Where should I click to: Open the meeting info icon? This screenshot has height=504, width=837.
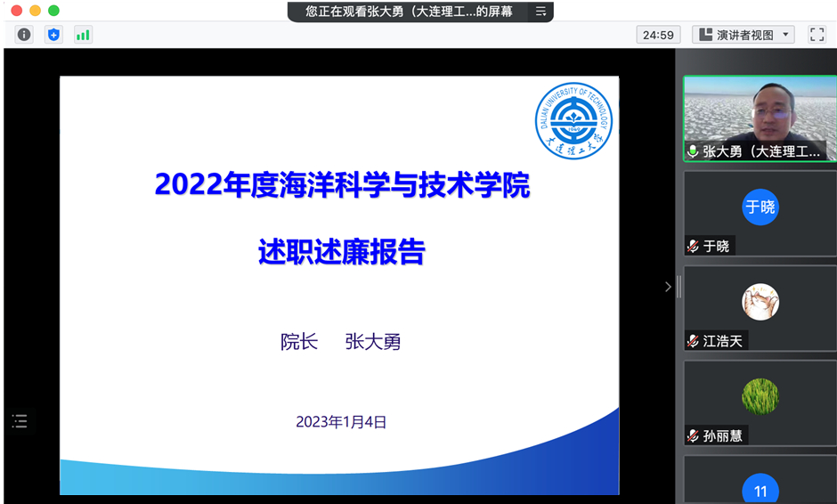coord(24,35)
